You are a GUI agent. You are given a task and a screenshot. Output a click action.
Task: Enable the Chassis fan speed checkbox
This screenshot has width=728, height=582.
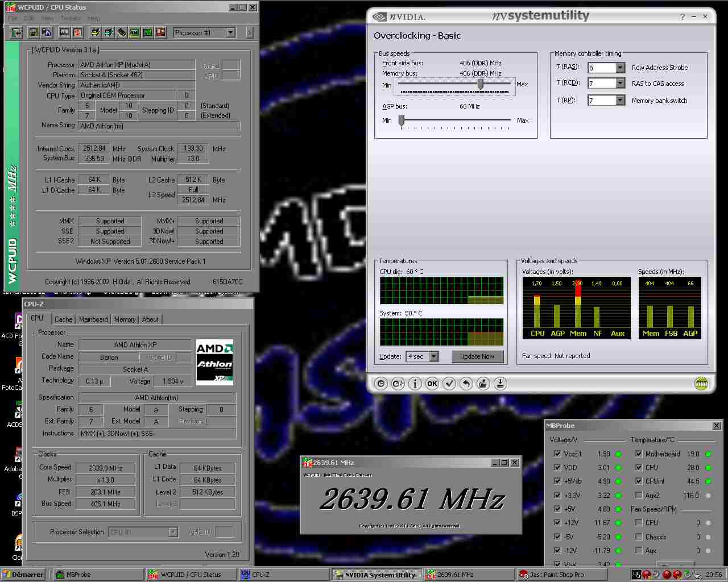(x=639, y=537)
